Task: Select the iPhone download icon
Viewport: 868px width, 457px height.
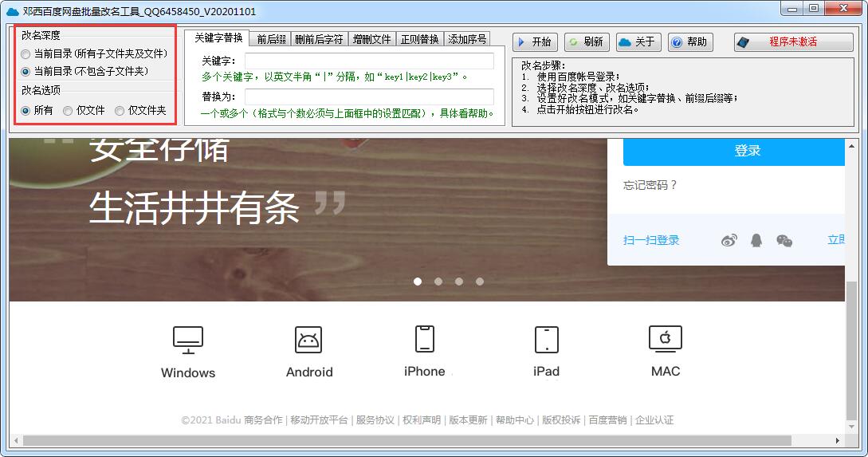Action: point(425,339)
